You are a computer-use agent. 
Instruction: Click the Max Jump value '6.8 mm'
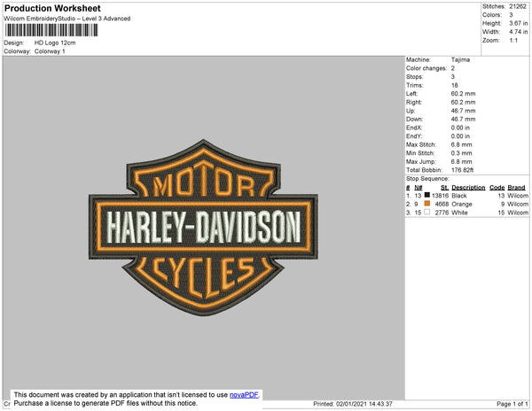(461, 161)
